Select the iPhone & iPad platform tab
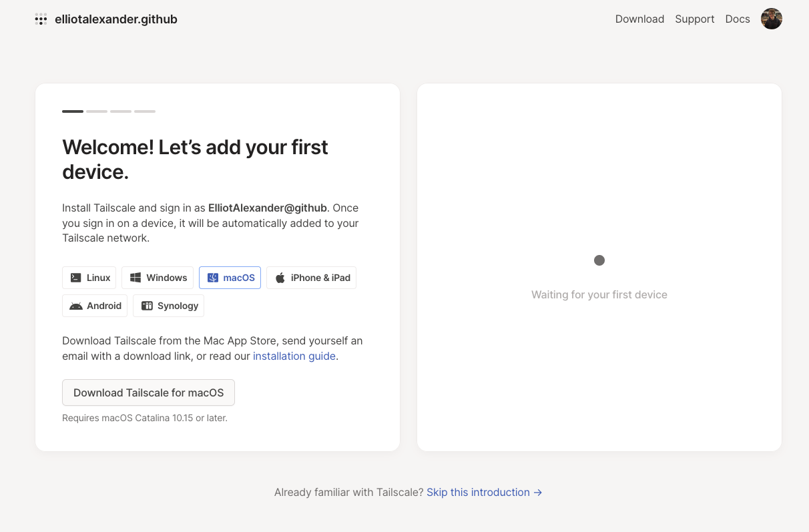This screenshot has width=809, height=532. pyautogui.click(x=312, y=278)
